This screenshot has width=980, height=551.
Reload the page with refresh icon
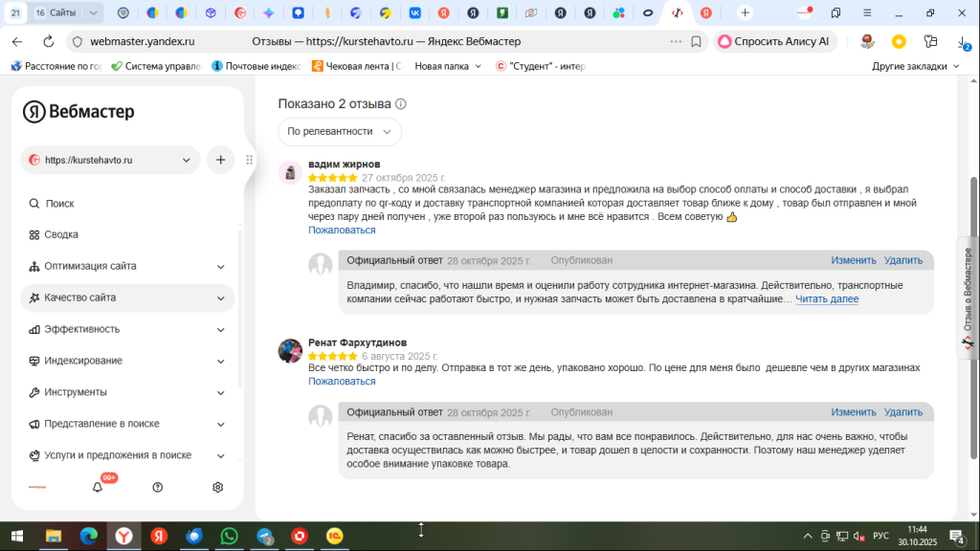pos(48,42)
